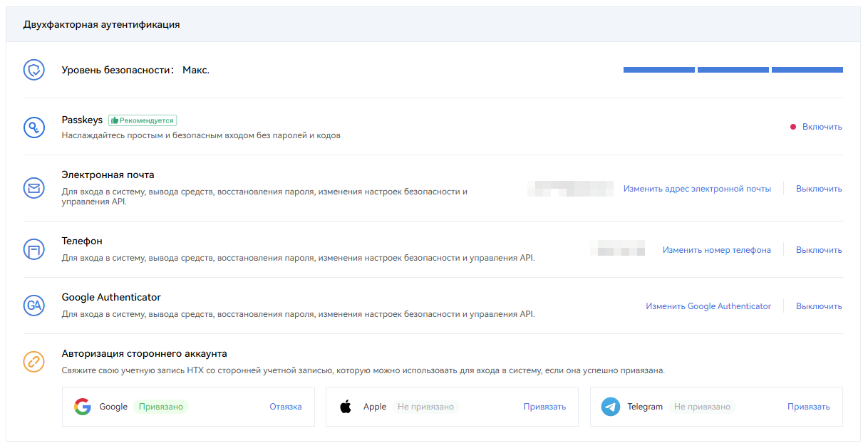Click the Google logo icon
Viewport: 868px width, 448px height.
click(x=83, y=407)
